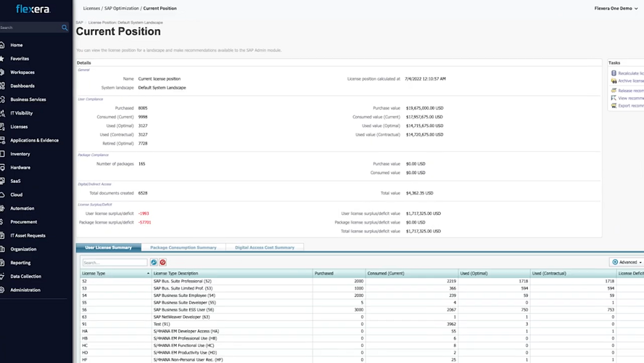Image resolution: width=644 pixels, height=363 pixels.
Task: Click the Archive license position task
Action: pos(629,81)
